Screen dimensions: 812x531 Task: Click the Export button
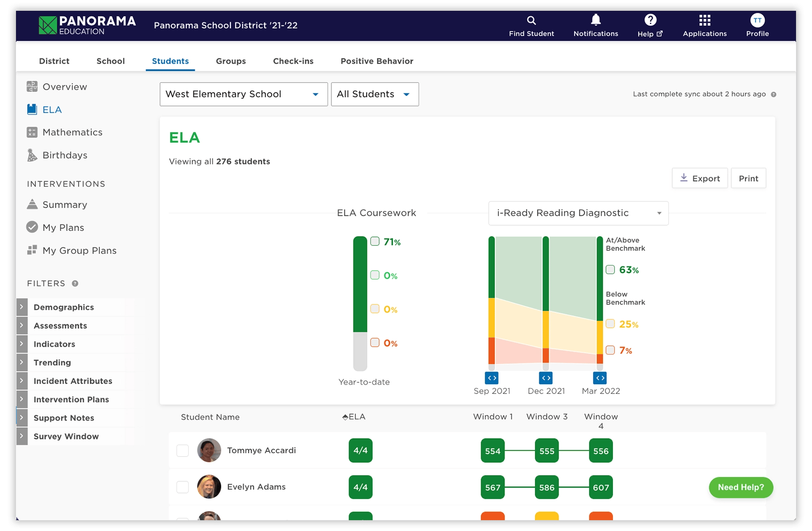[699, 178]
